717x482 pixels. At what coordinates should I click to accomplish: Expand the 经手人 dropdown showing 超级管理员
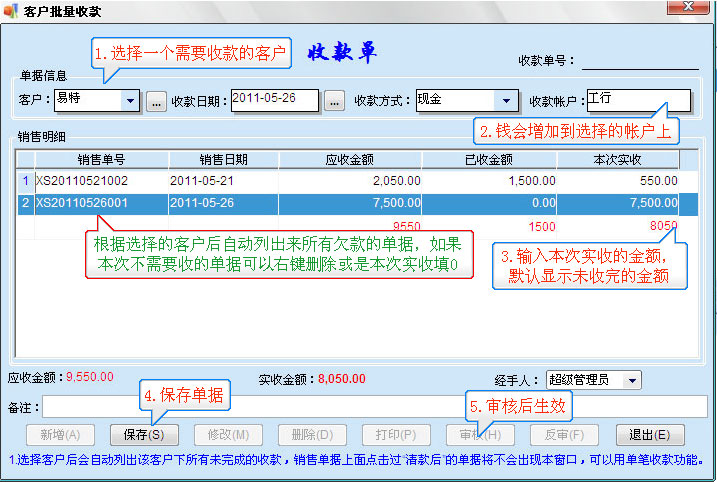(x=630, y=380)
